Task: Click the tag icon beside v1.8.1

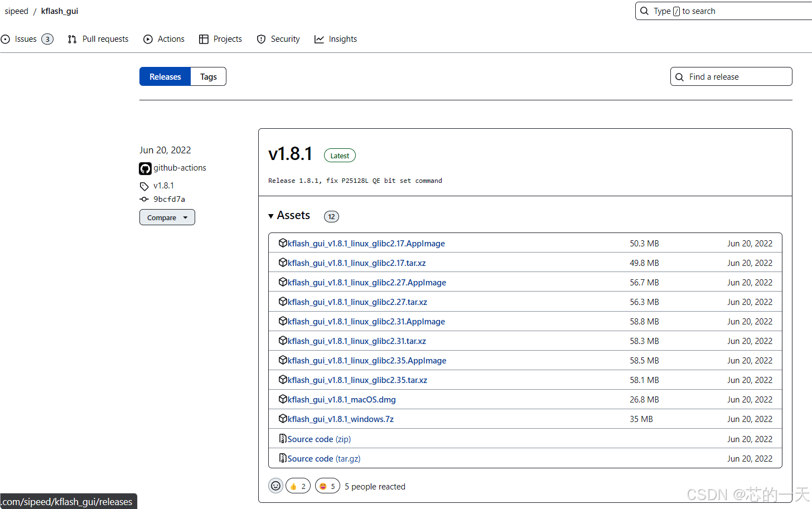Action: coord(144,186)
